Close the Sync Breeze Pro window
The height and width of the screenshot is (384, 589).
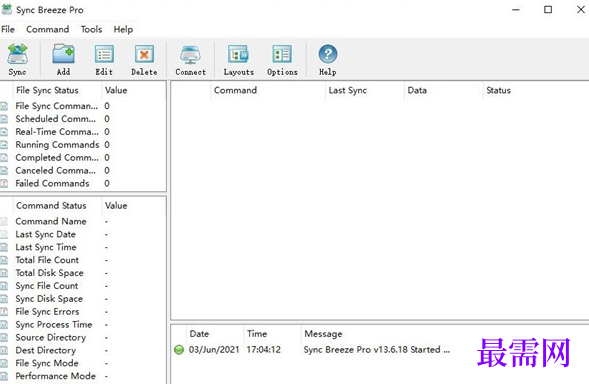click(x=580, y=10)
